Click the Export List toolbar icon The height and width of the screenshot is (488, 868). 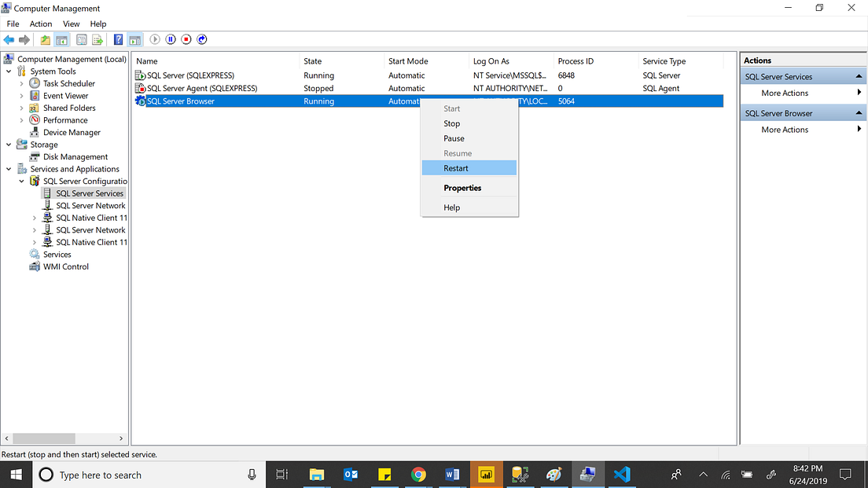(95, 39)
